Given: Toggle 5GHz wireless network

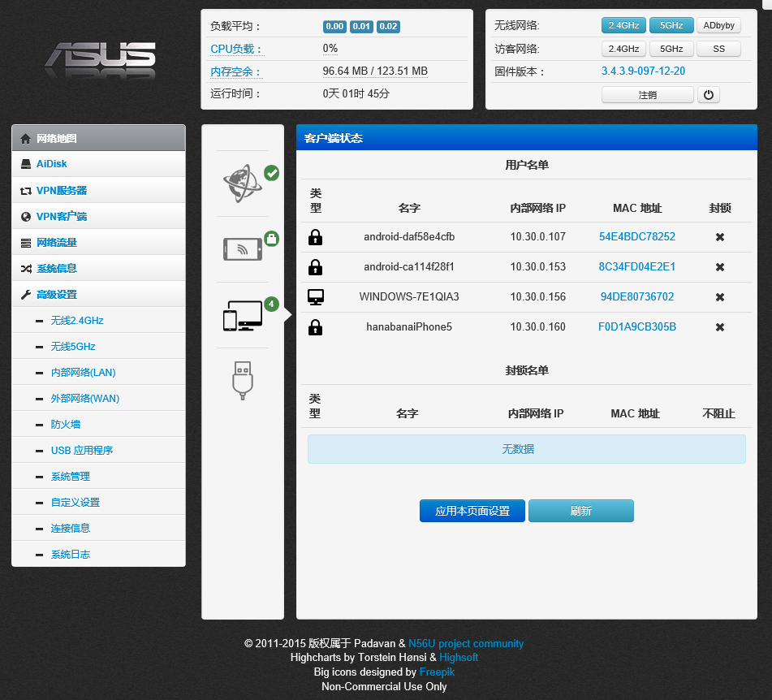Looking at the screenshot, I should coord(671,25).
